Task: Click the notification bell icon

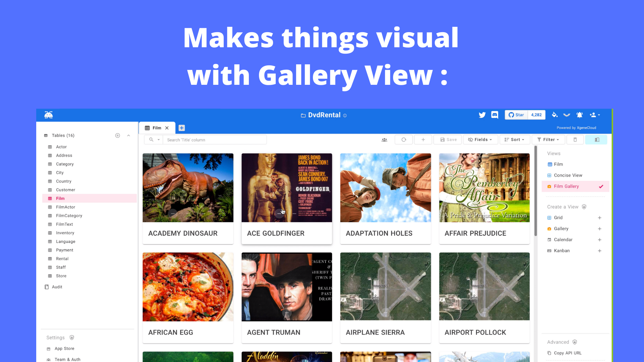Action: 580,115
